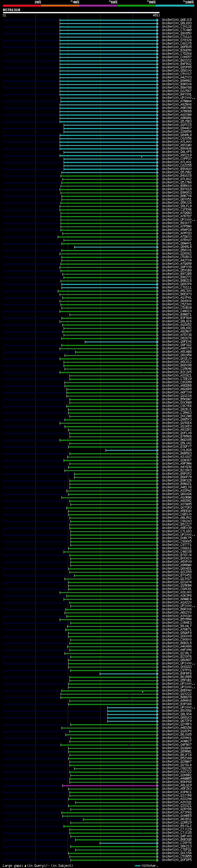The height and width of the screenshot is (868, 197).
Task: Select label UniRef100_Q58I01
Action: [x=177, y=250]
